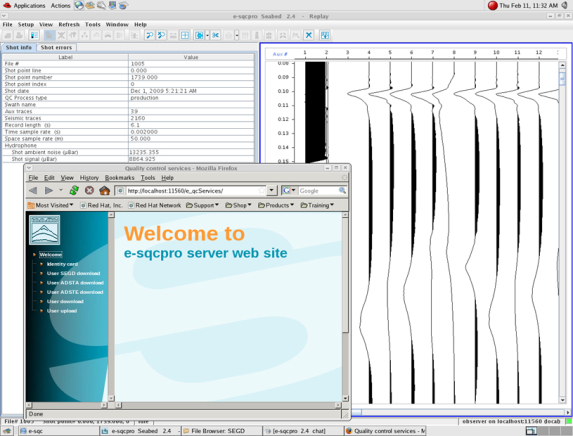Switch to File Browser: SEGD taskbar window
573x436 pixels.
[x=221, y=431]
